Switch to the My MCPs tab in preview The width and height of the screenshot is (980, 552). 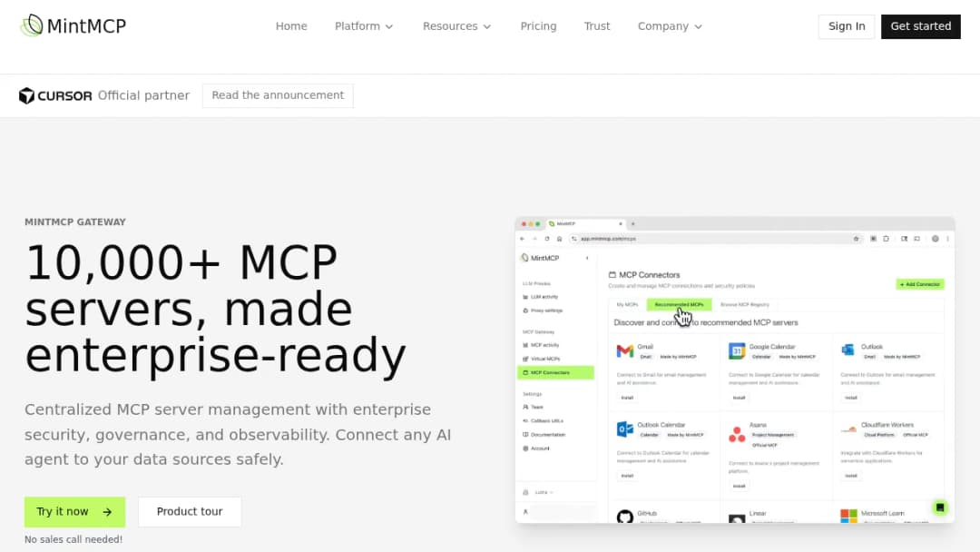click(x=628, y=304)
